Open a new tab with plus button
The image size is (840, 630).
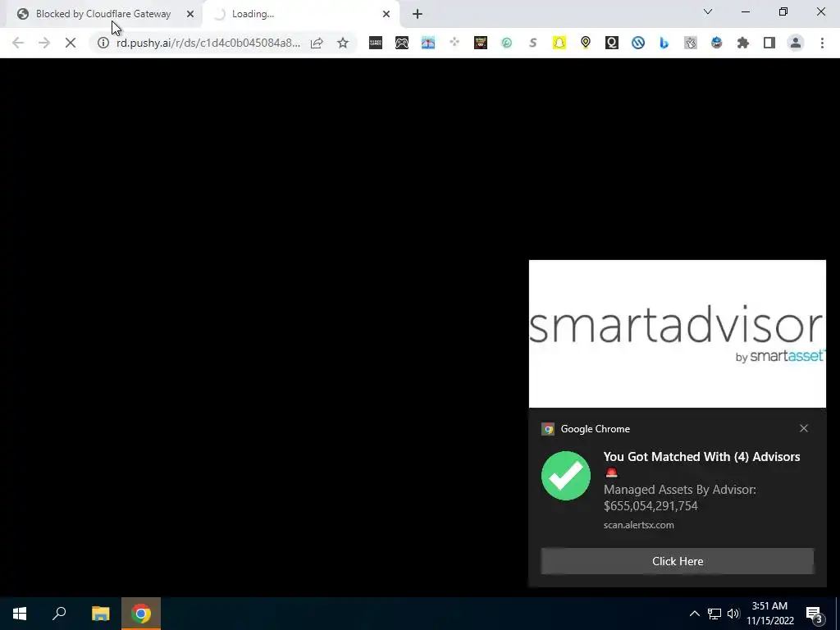pyautogui.click(x=418, y=14)
